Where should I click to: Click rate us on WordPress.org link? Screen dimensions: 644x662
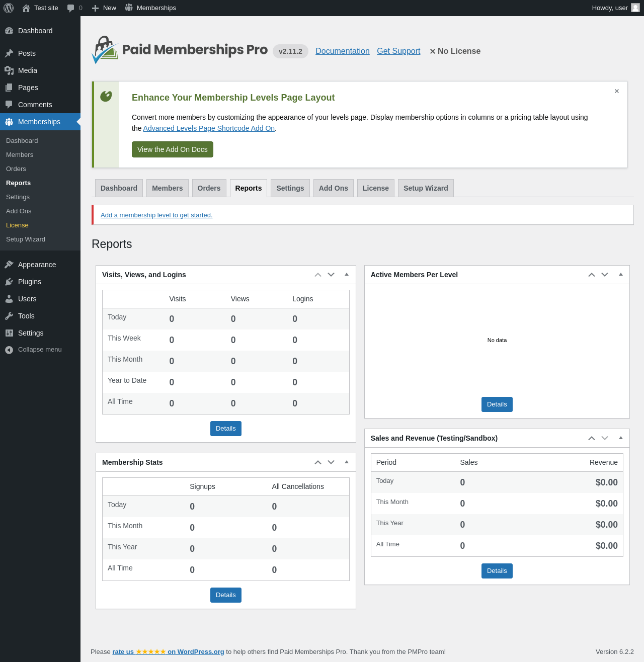click(x=168, y=651)
